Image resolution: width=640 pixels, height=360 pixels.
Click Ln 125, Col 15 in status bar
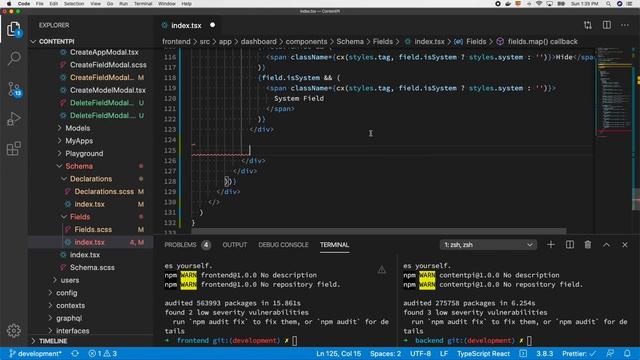pyautogui.click(x=338, y=353)
